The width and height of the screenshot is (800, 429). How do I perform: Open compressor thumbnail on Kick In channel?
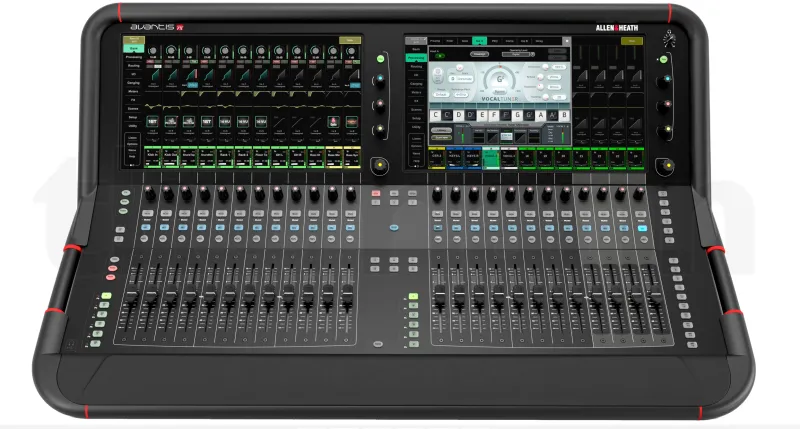click(152, 122)
